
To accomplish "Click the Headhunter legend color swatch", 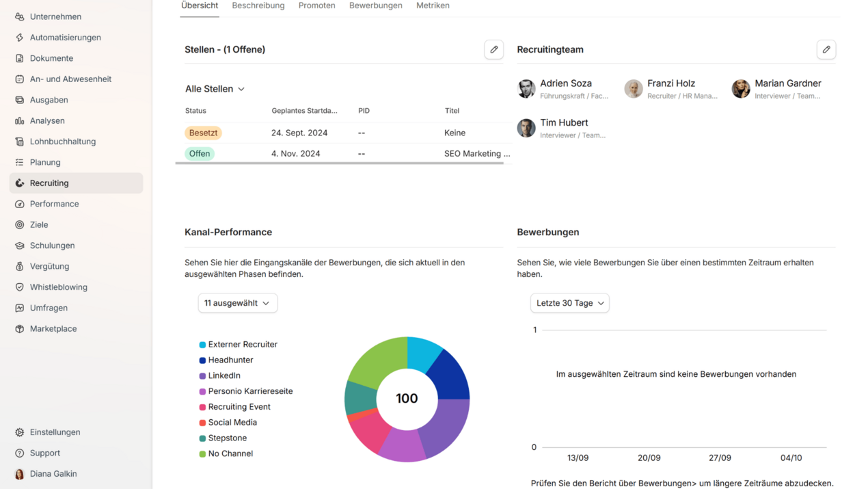I will (202, 360).
